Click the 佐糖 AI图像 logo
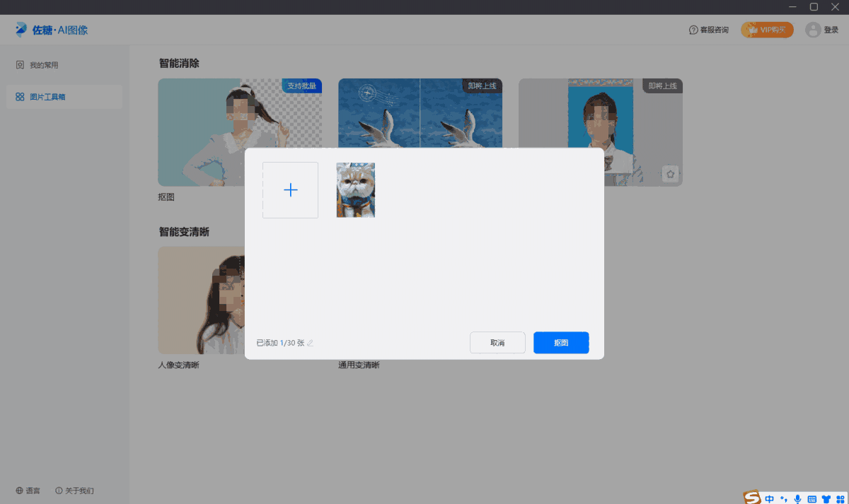Viewport: 849px width, 504px height. click(52, 30)
